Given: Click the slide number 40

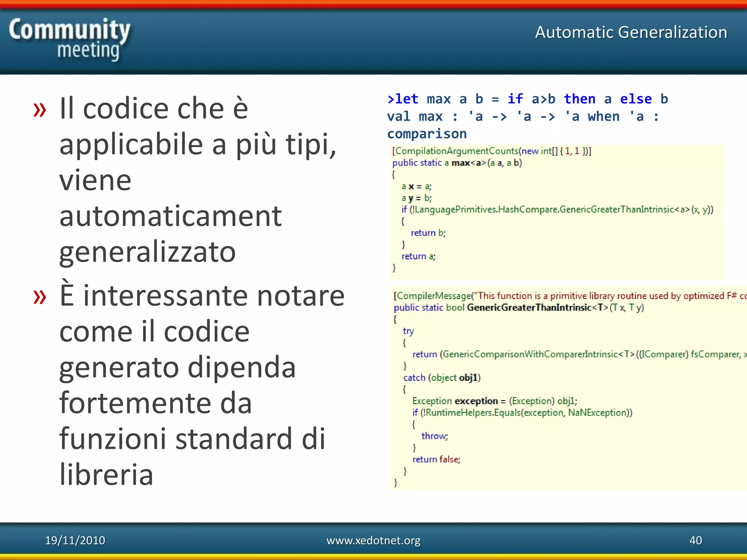Looking at the screenshot, I should [x=696, y=540].
